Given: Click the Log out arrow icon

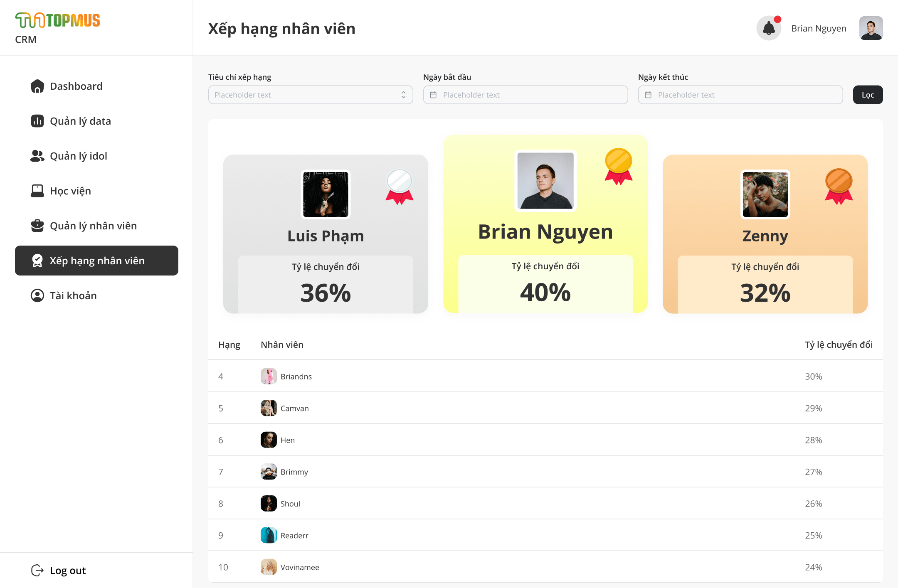Looking at the screenshot, I should 37,571.
